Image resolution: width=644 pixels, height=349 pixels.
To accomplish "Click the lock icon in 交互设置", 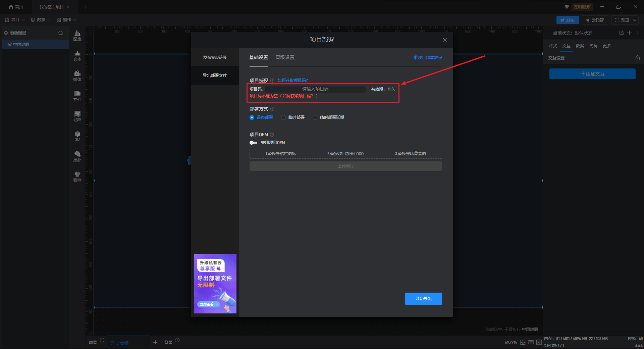I will (x=637, y=58).
